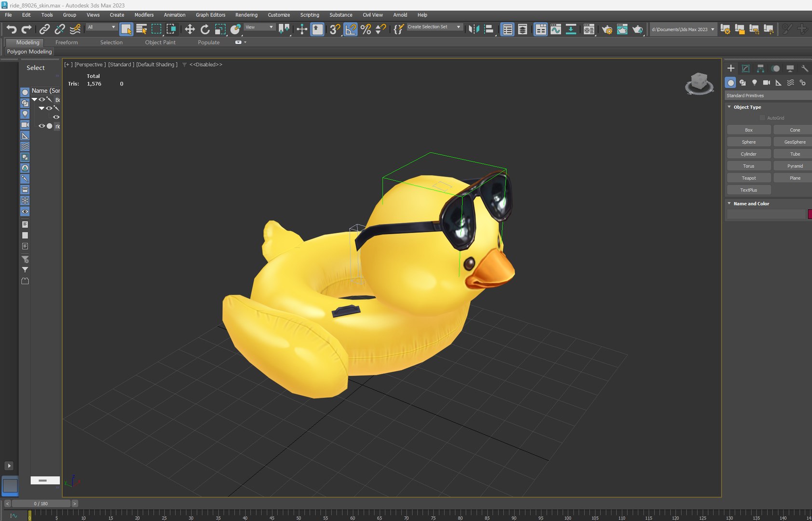
Task: Open the Hierarchy command panel tab
Action: [760, 69]
